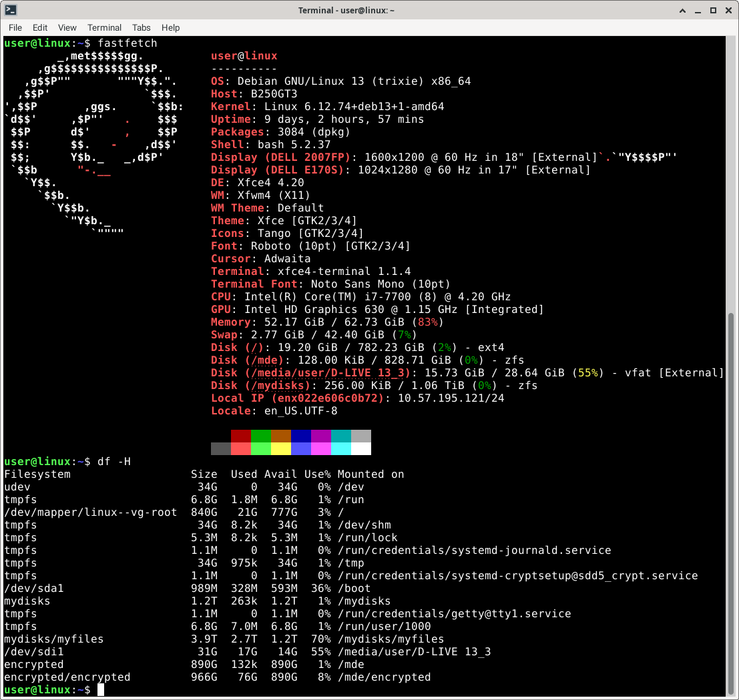Screen dimensions: 739x700
Task: Click the '/dev/mapper/linux--vg-root' row
Action: coord(174,512)
